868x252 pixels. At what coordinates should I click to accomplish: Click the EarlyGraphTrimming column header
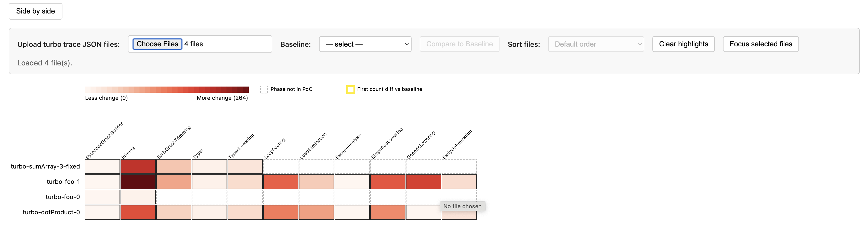click(174, 142)
